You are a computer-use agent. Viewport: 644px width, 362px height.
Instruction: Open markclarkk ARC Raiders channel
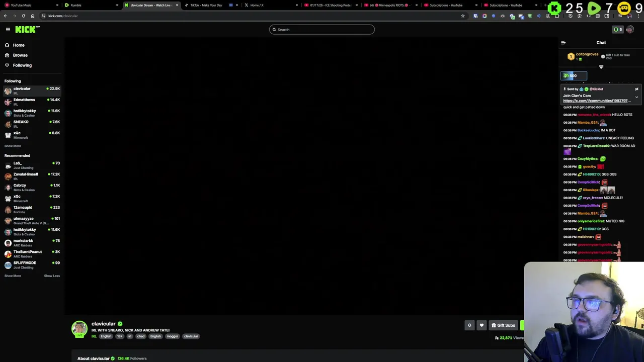(x=32, y=242)
